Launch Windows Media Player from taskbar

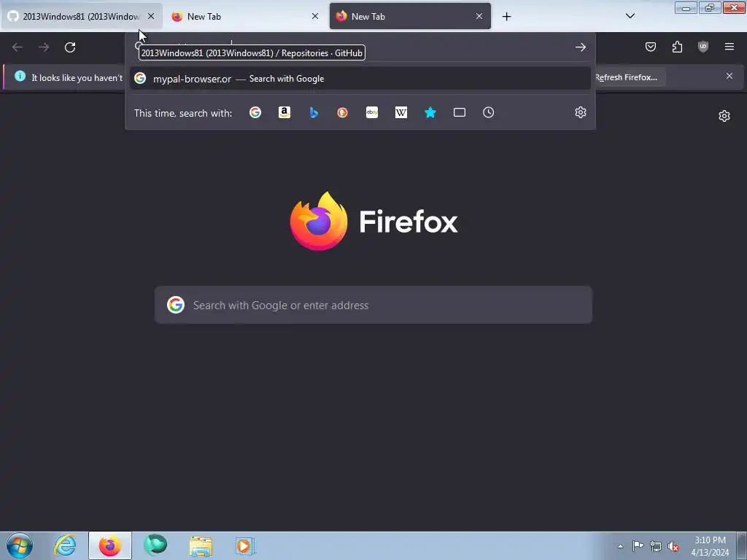[245, 545]
